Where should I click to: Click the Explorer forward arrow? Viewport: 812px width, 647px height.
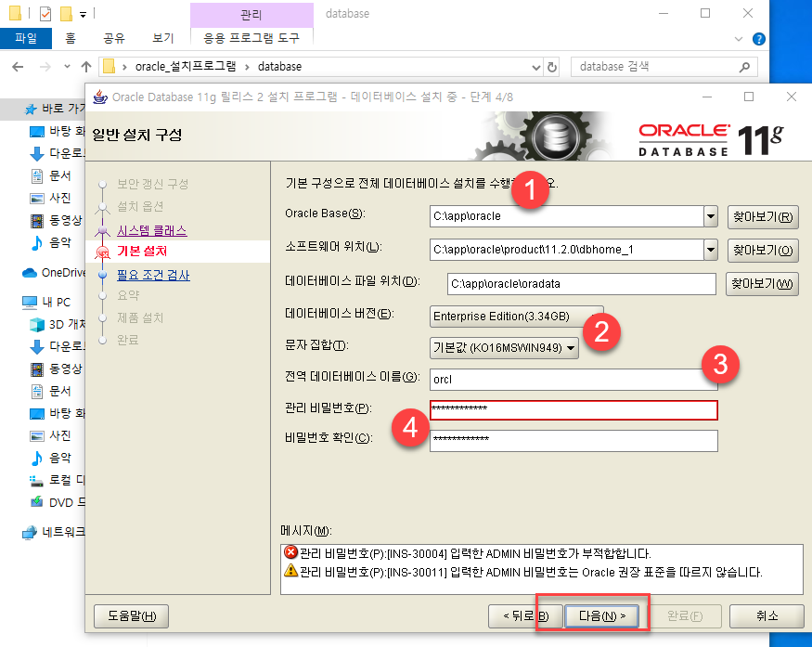pos(45,66)
